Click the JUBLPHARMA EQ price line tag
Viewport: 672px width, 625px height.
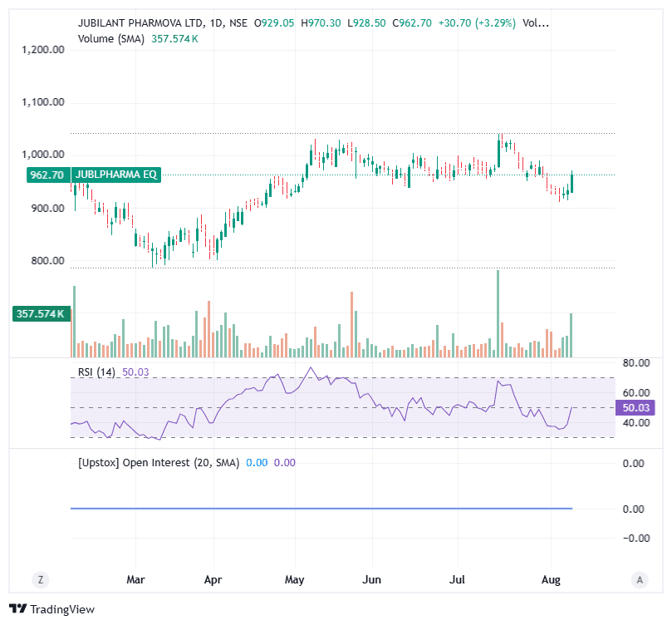(116, 175)
